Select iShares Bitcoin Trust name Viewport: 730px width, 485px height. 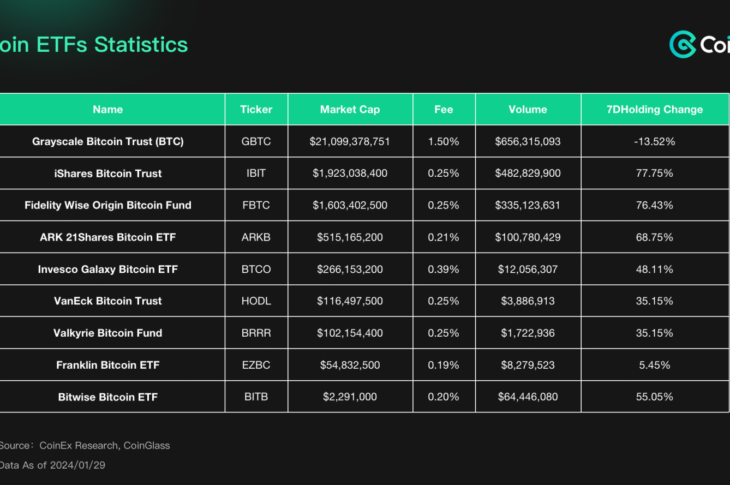108,173
